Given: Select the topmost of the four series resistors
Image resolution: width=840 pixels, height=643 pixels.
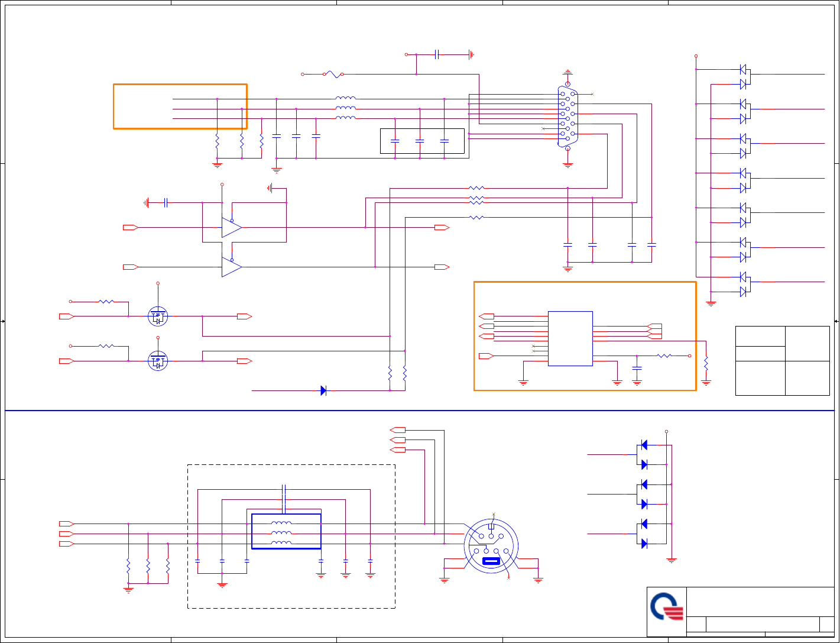Looking at the screenshot, I should tap(476, 188).
